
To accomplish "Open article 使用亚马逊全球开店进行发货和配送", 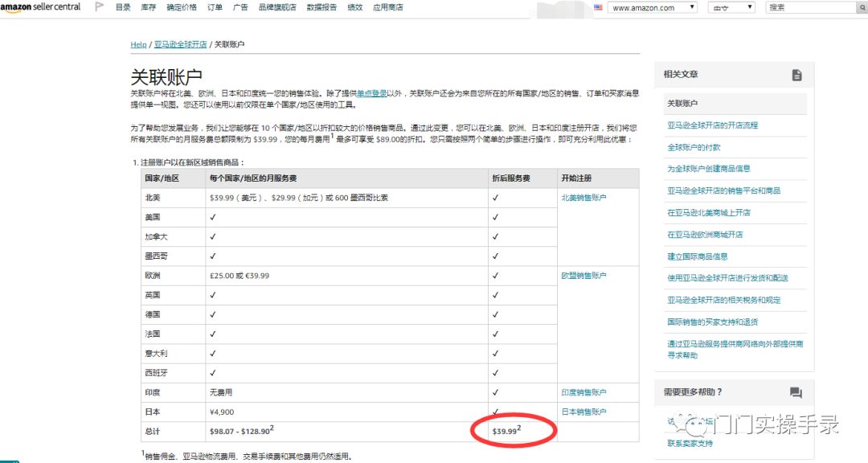I will coord(727,278).
